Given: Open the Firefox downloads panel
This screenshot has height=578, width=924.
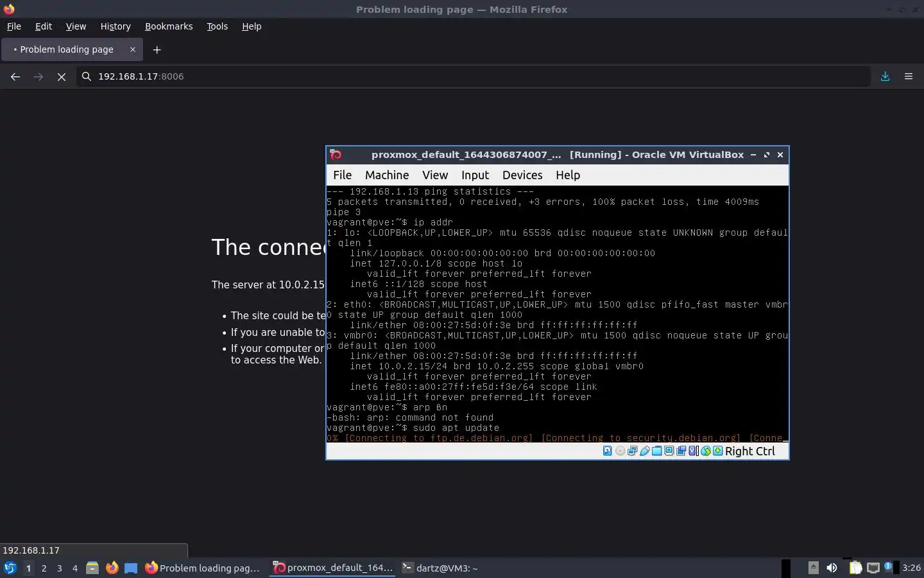Looking at the screenshot, I should 886,76.
